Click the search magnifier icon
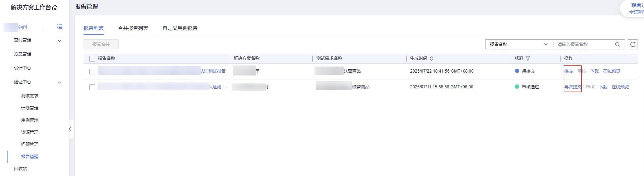The width and height of the screenshot is (644, 176). [x=617, y=44]
